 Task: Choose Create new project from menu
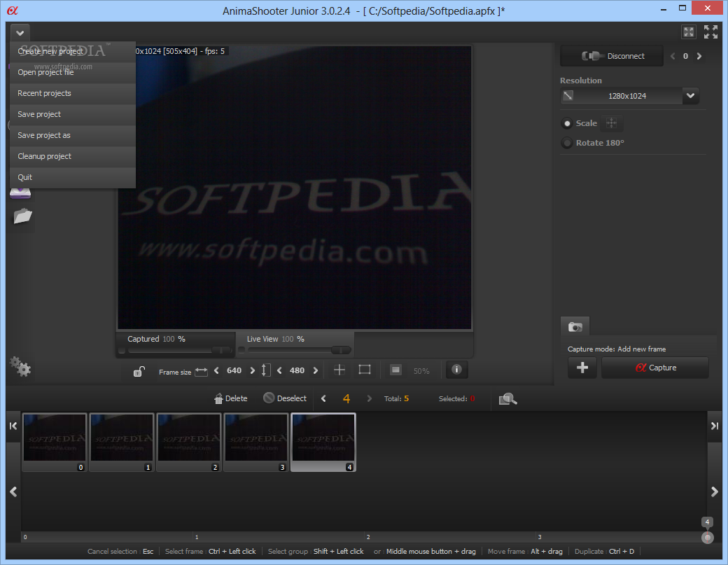click(73, 52)
